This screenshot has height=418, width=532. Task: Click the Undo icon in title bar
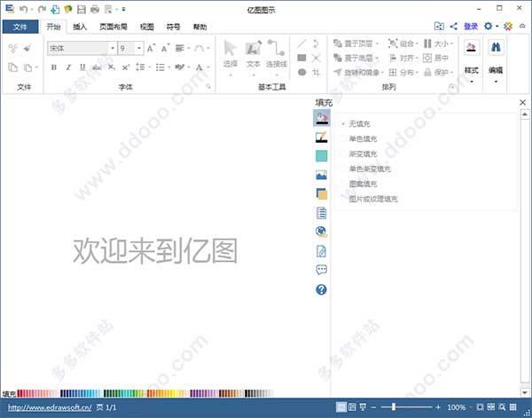tap(23, 9)
